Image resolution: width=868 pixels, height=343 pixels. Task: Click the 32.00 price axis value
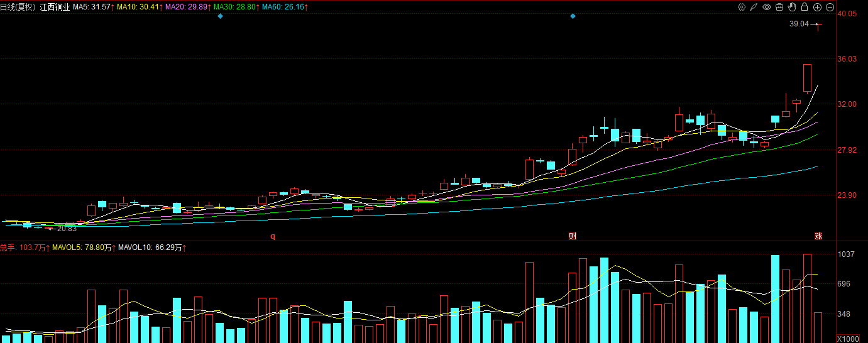[848, 104]
